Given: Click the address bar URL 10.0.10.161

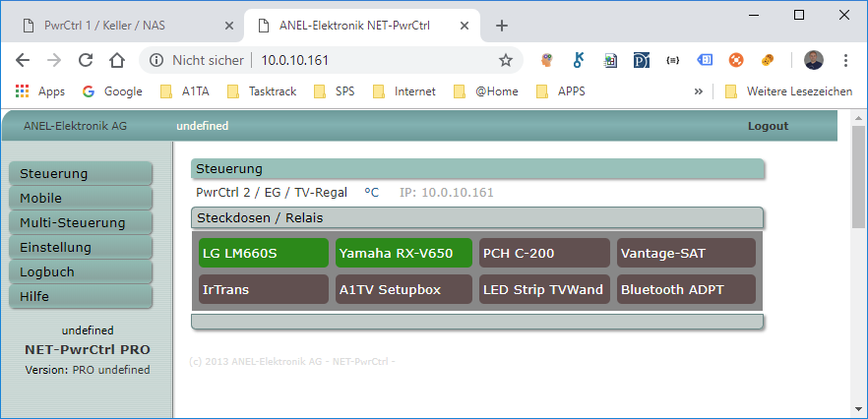Looking at the screenshot, I should click(295, 60).
